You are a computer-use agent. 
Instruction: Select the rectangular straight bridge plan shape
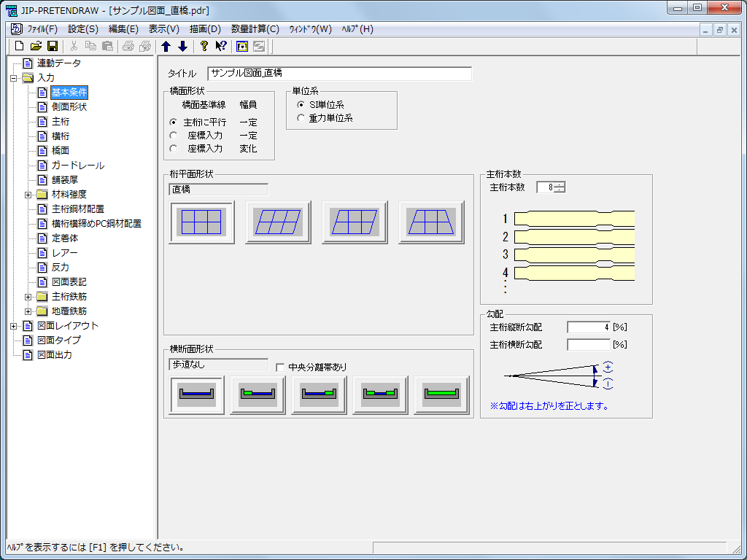point(201,222)
